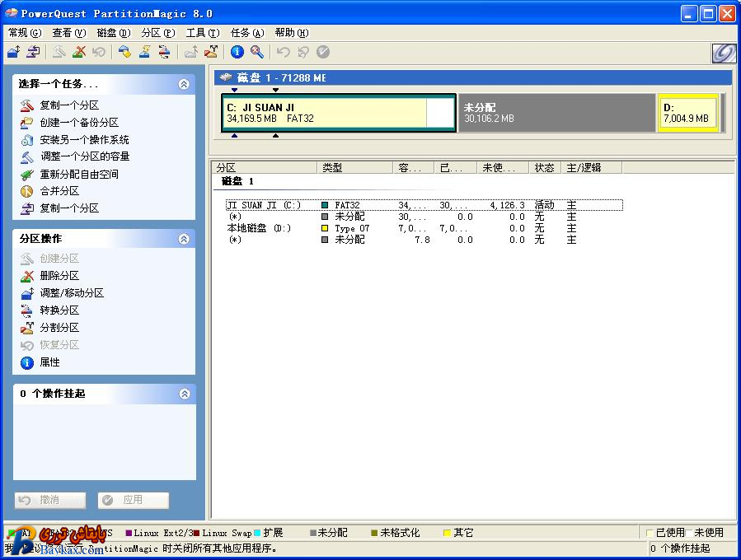Click the 主/逻辑 column header

[x=591, y=168]
